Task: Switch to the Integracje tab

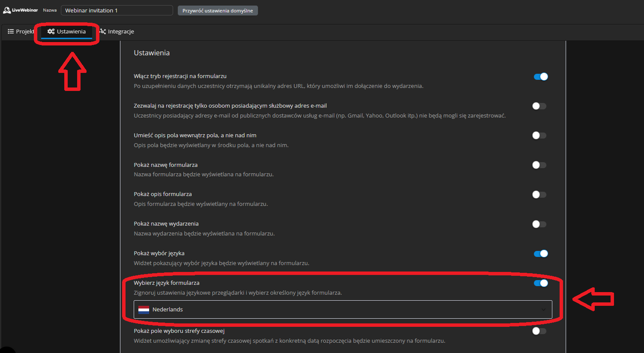Action: pyautogui.click(x=117, y=32)
